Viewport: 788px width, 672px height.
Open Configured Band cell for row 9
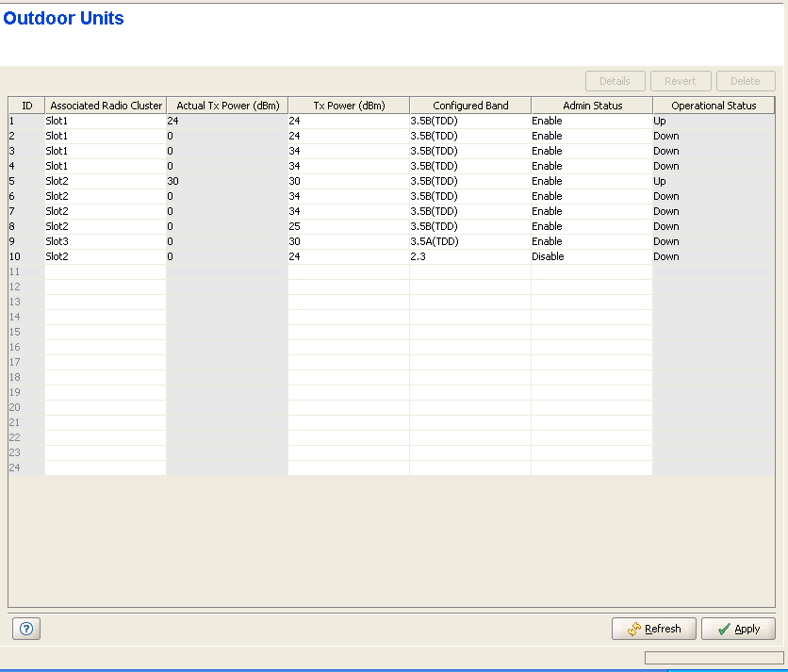pyautogui.click(x=469, y=241)
